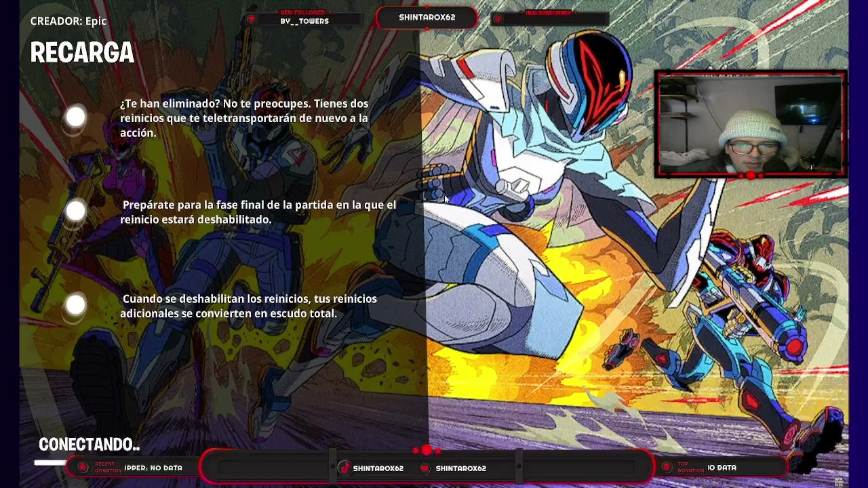Click the TikTok SHINTAROX62 handle text

point(378,468)
